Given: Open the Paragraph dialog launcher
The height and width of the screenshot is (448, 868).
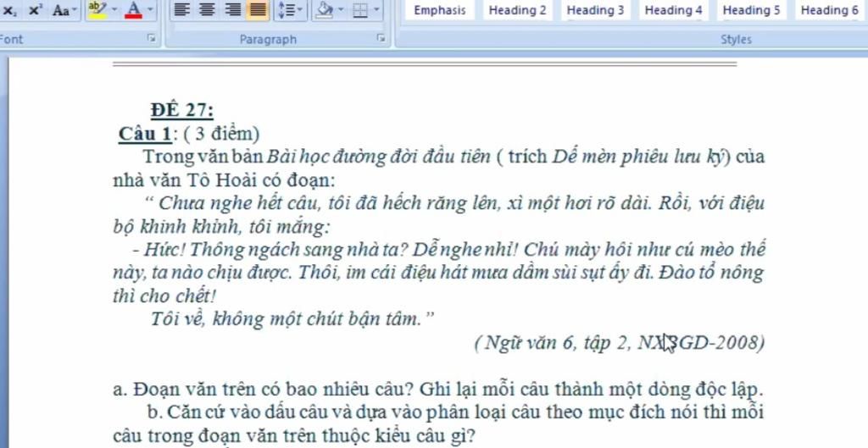Looking at the screenshot, I should point(381,38).
